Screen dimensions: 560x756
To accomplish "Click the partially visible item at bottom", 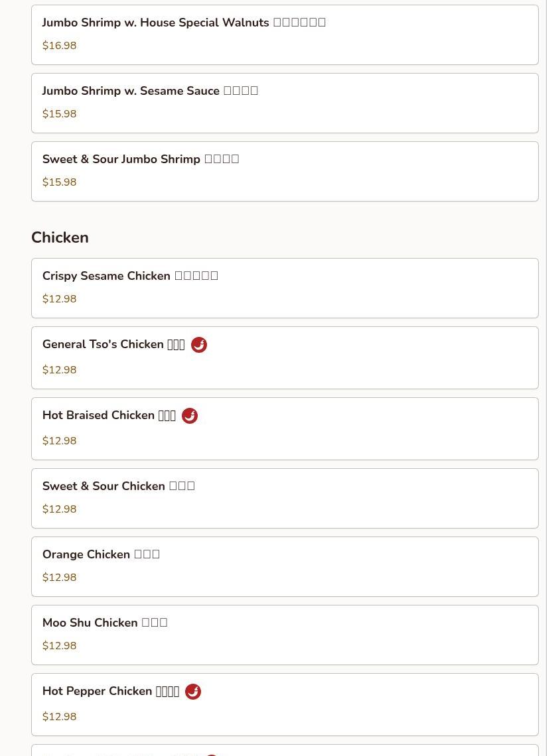I will pos(285,750).
